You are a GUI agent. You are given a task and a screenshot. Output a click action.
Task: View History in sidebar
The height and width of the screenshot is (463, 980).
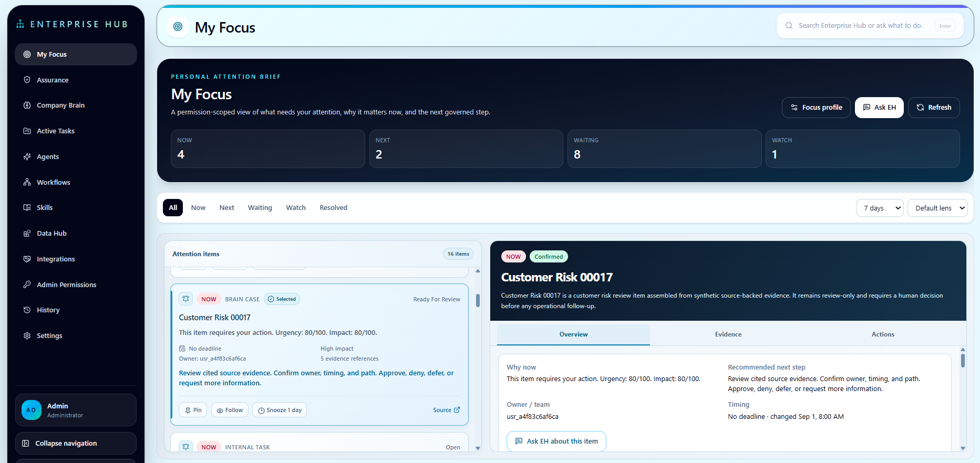[76, 310]
